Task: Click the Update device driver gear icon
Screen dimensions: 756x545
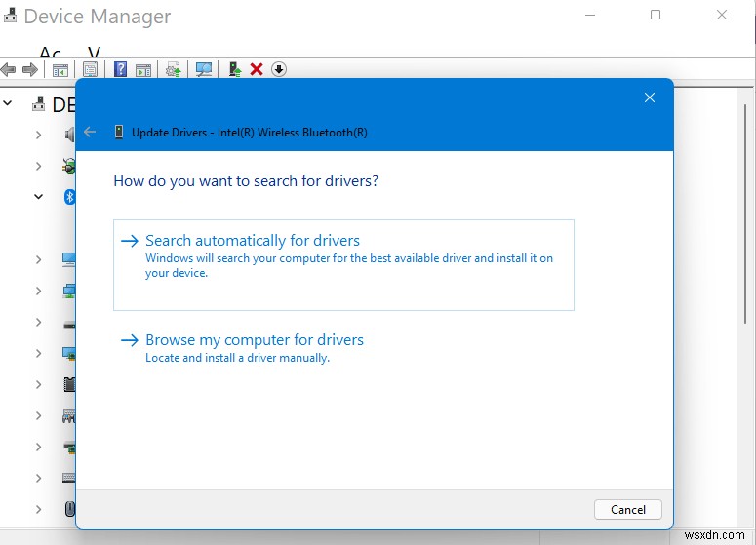Action: (x=173, y=70)
